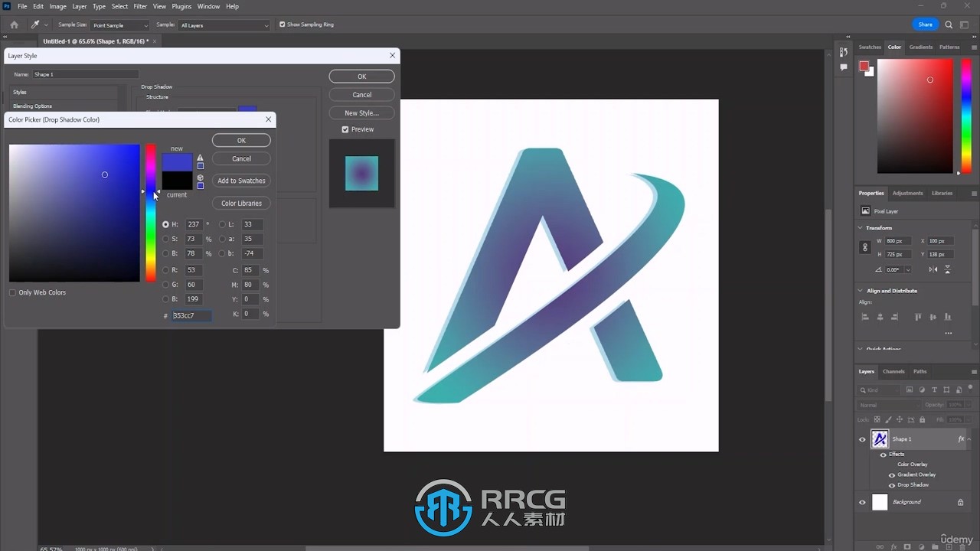Click Add to Swatches button

(241, 181)
